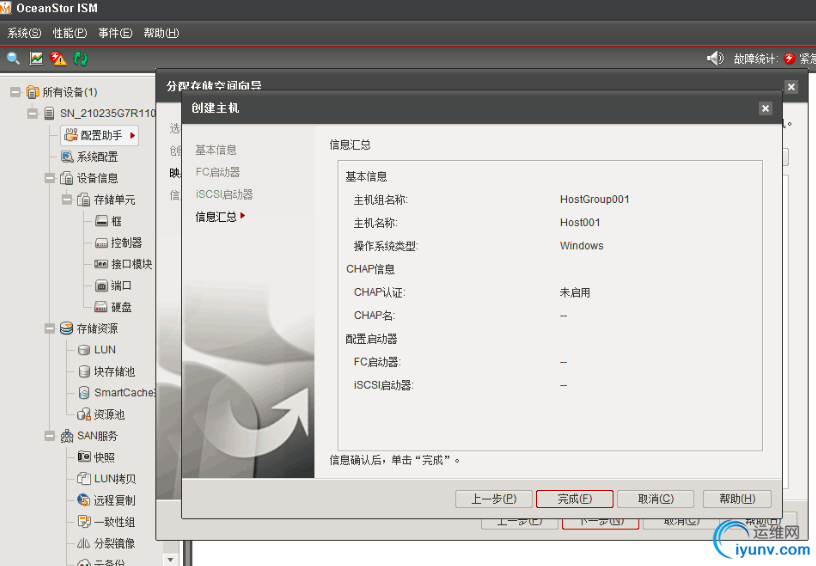Collapse the SAN服务 tree node

tap(50, 436)
